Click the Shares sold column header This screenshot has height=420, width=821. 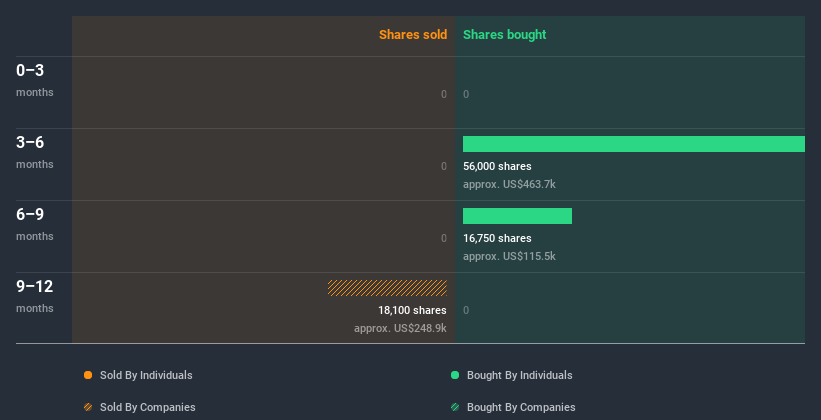click(413, 35)
